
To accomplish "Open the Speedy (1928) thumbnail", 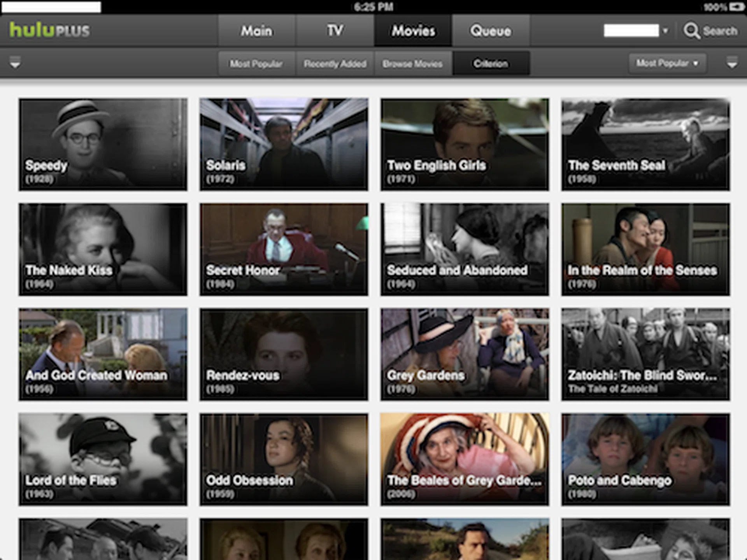I will coord(103,144).
